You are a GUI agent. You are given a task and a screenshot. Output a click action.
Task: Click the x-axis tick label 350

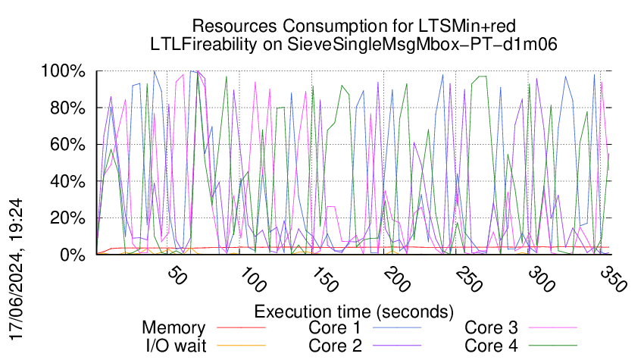tap(613, 280)
